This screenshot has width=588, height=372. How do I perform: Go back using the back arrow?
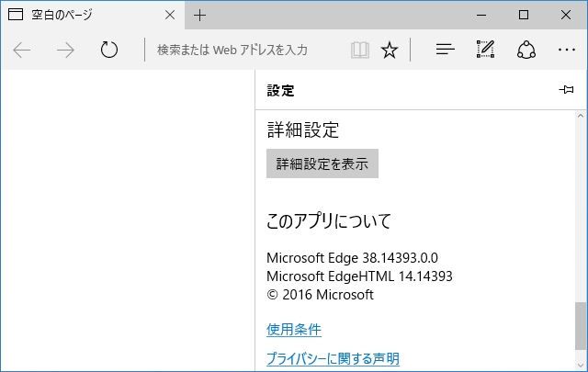(x=22, y=50)
